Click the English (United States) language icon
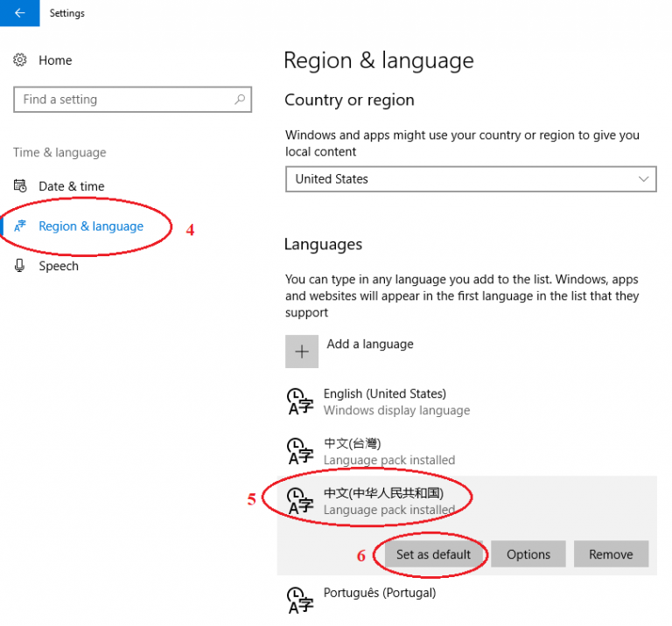The image size is (672, 626). click(x=300, y=402)
